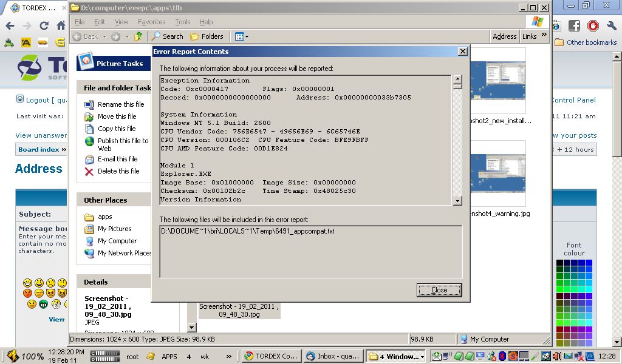Click the Rename this file task
622x364 pixels.
[x=120, y=104]
